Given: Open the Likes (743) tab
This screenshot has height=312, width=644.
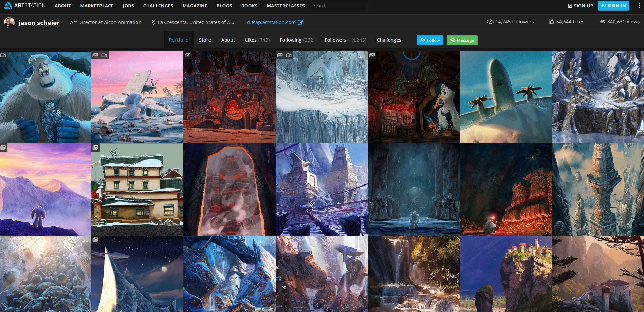Looking at the screenshot, I should coord(257,40).
